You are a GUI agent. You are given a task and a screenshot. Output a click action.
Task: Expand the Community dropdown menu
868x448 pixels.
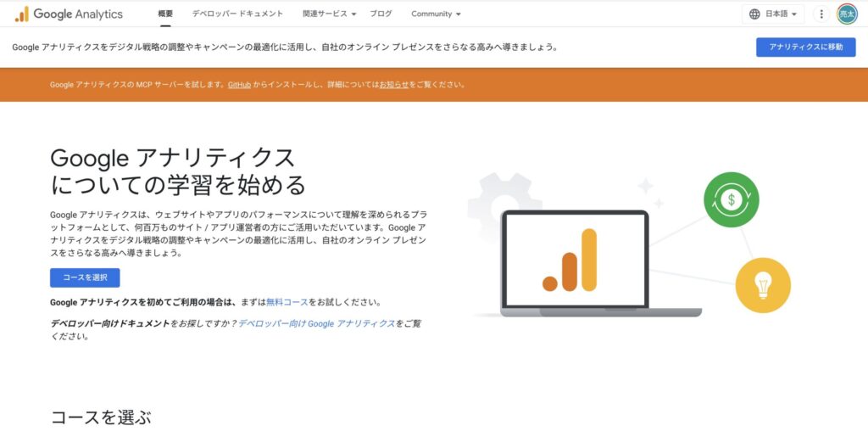point(436,14)
